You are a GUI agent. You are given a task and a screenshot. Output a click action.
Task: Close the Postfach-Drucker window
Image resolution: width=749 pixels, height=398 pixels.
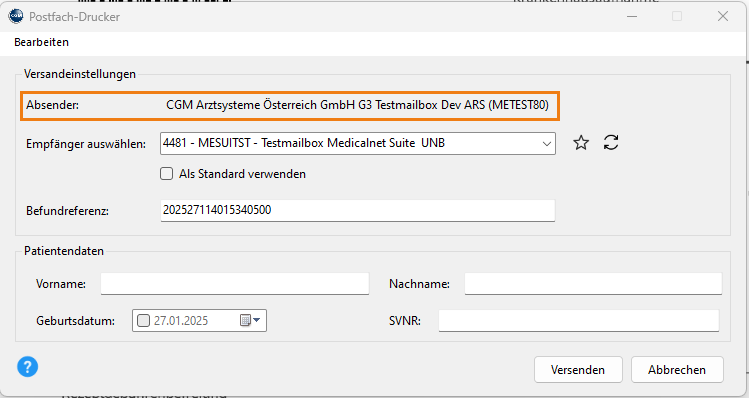723,16
